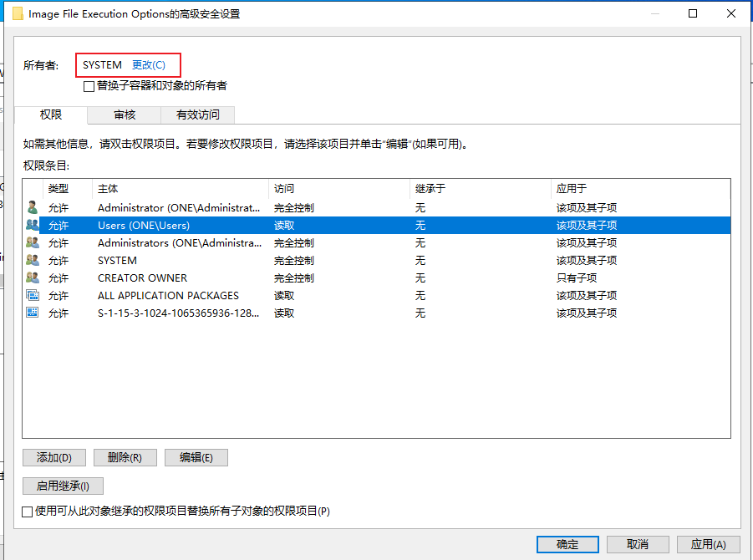Click the group icon beside SYSTEM entry
753x560 pixels.
pyautogui.click(x=32, y=260)
